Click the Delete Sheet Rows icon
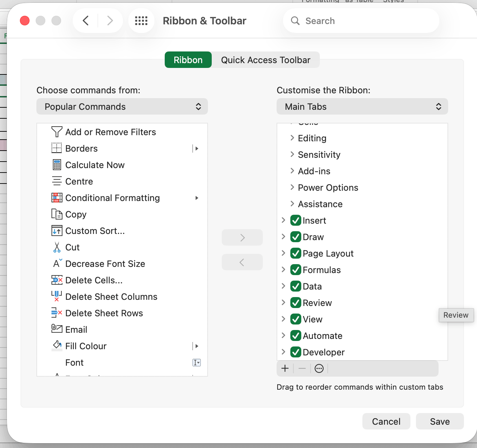The width and height of the screenshot is (477, 448). tap(57, 313)
